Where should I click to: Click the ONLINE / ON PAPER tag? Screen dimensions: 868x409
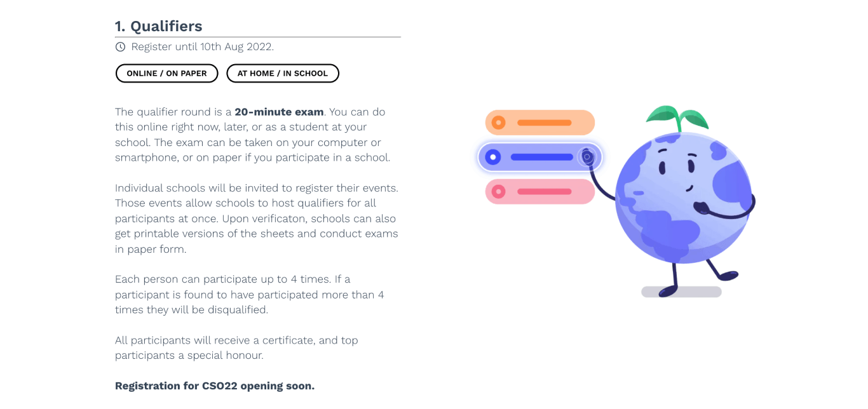click(x=166, y=74)
